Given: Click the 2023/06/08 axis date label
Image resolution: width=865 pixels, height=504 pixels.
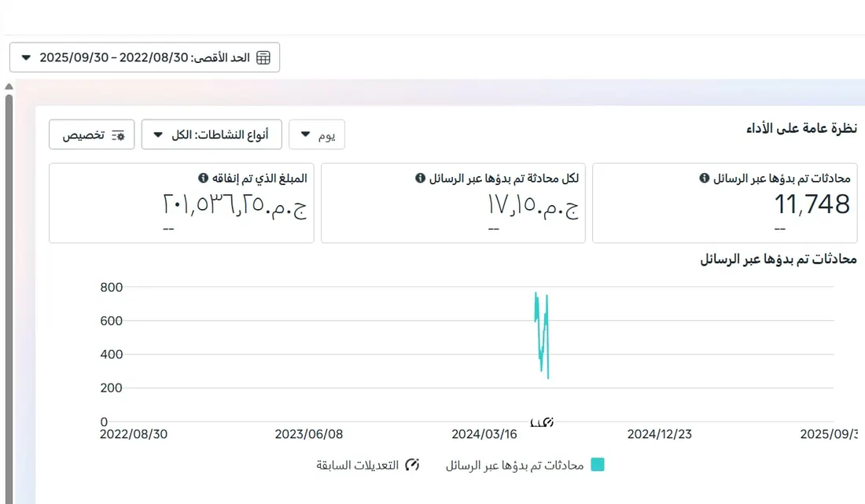Looking at the screenshot, I should (x=309, y=435).
